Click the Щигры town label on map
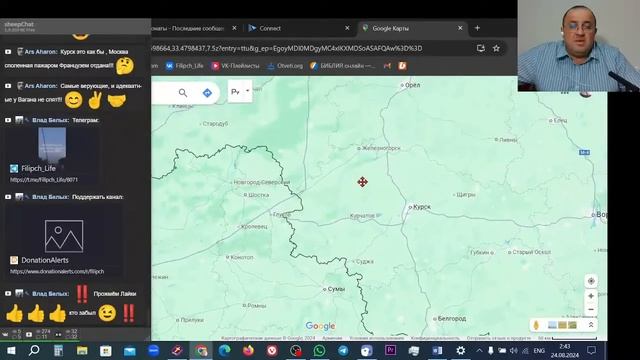 (466, 195)
